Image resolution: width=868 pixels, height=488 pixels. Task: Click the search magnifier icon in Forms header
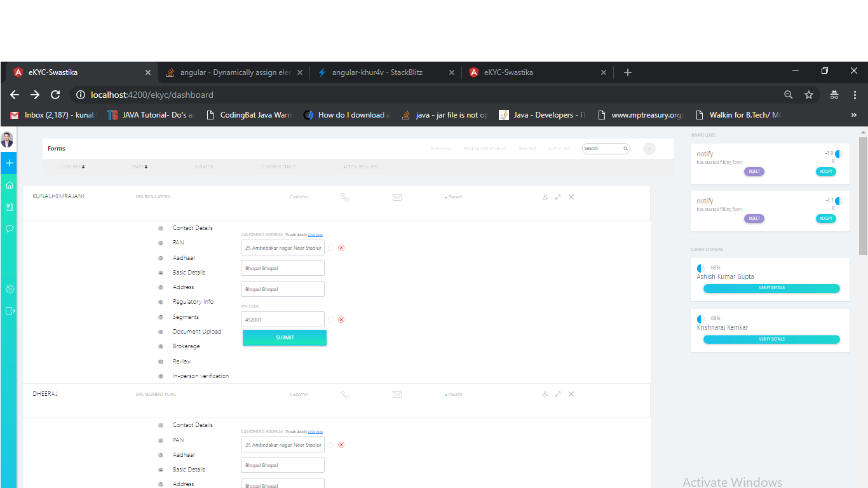[625, 149]
